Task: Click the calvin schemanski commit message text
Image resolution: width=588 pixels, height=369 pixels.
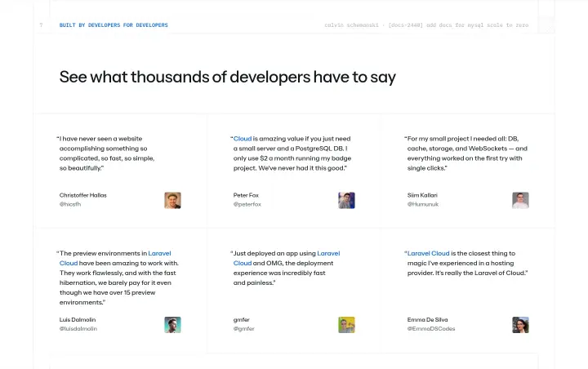Action: (x=426, y=25)
